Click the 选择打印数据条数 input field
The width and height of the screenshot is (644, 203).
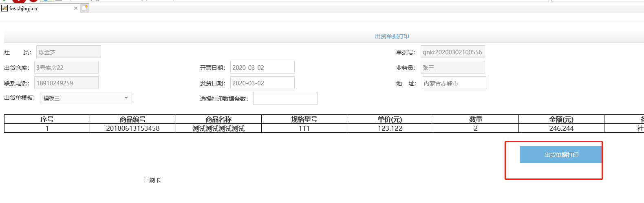(x=285, y=98)
